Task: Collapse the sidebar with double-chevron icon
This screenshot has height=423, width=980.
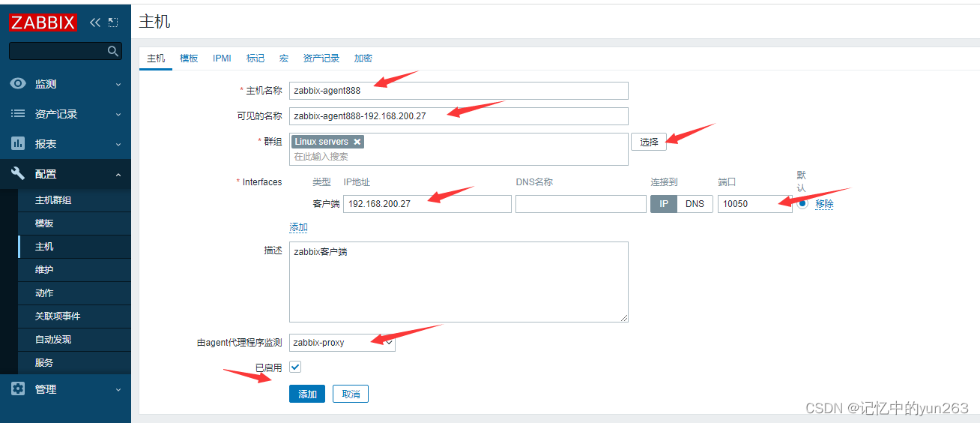Action: click(x=95, y=22)
